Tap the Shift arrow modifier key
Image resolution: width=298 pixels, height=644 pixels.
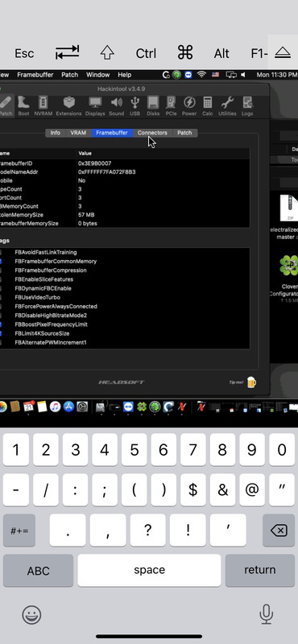[x=107, y=52]
